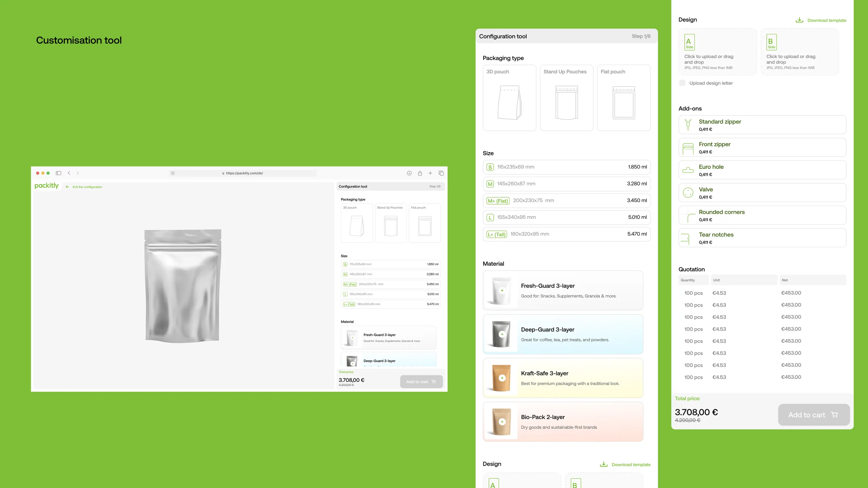Select Flat pouch in large panel

click(x=624, y=98)
